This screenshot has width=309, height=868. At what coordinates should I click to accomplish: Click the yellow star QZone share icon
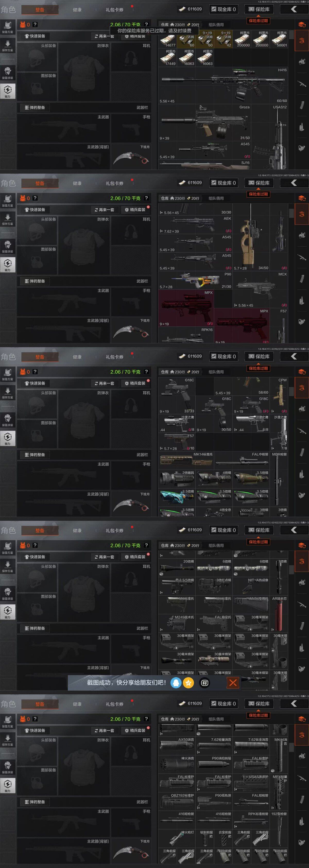tap(188, 683)
